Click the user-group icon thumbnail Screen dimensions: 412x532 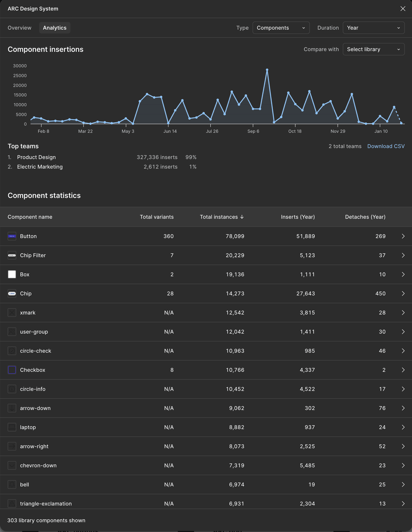click(12, 331)
